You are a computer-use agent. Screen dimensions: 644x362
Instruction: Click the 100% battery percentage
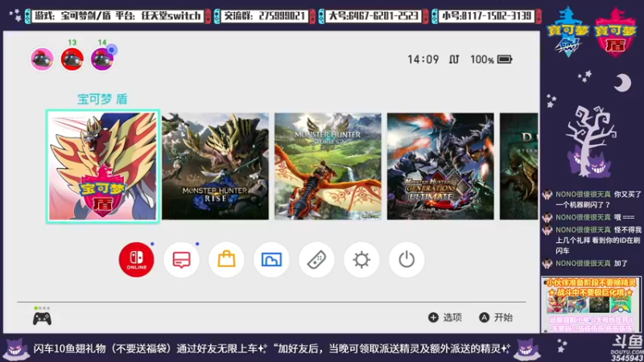click(482, 60)
